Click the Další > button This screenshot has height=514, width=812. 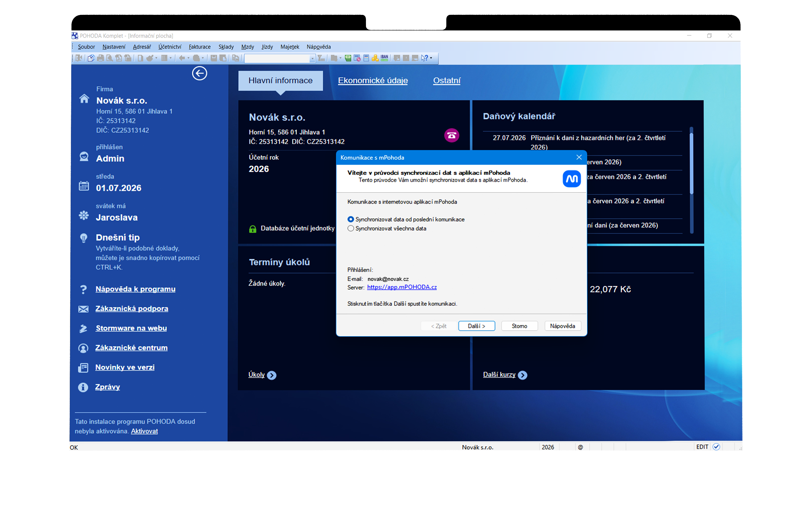click(476, 326)
